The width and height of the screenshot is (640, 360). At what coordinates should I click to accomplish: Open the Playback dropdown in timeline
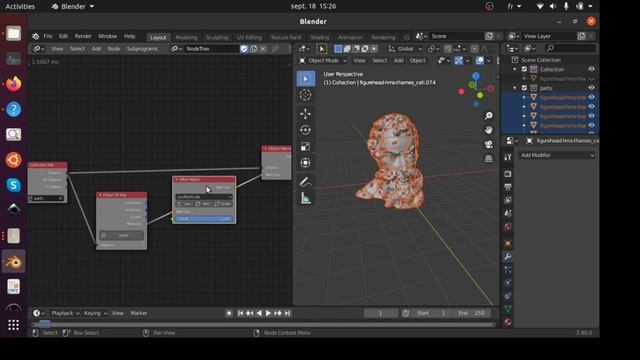click(65, 313)
